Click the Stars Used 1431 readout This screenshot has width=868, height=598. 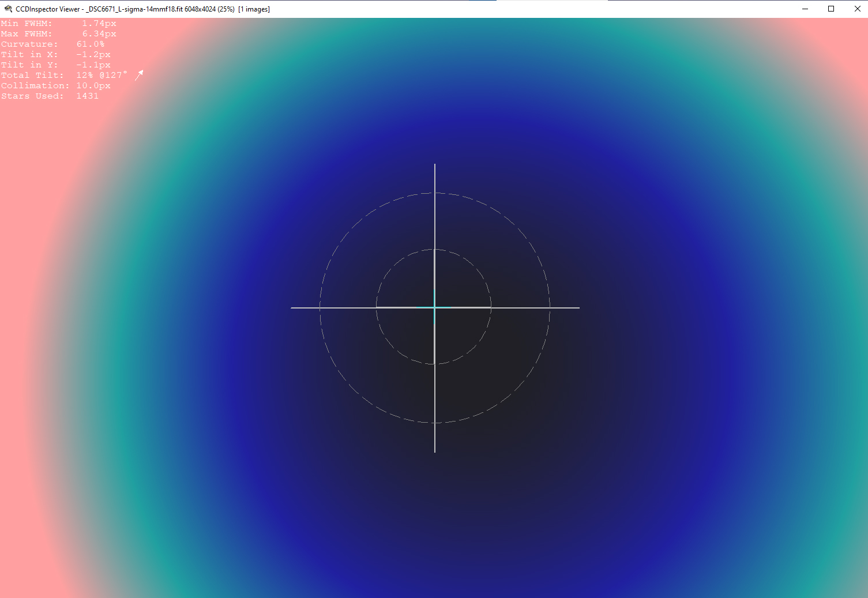tap(50, 96)
